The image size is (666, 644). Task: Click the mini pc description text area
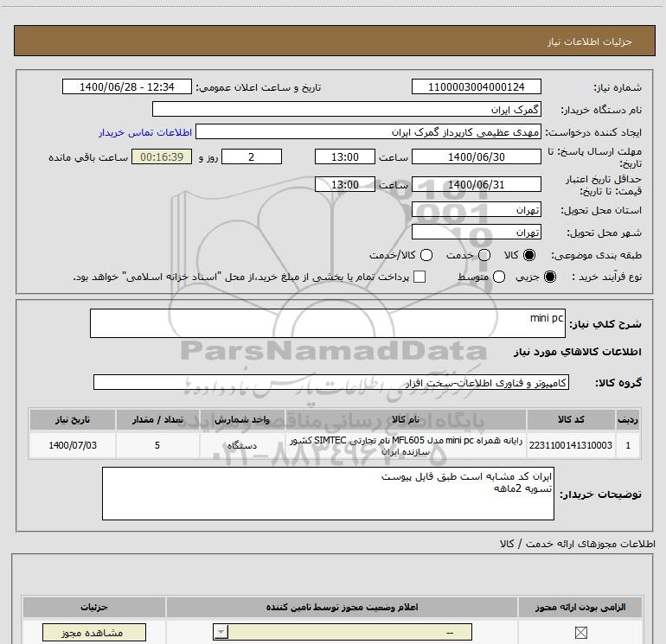tap(328, 323)
